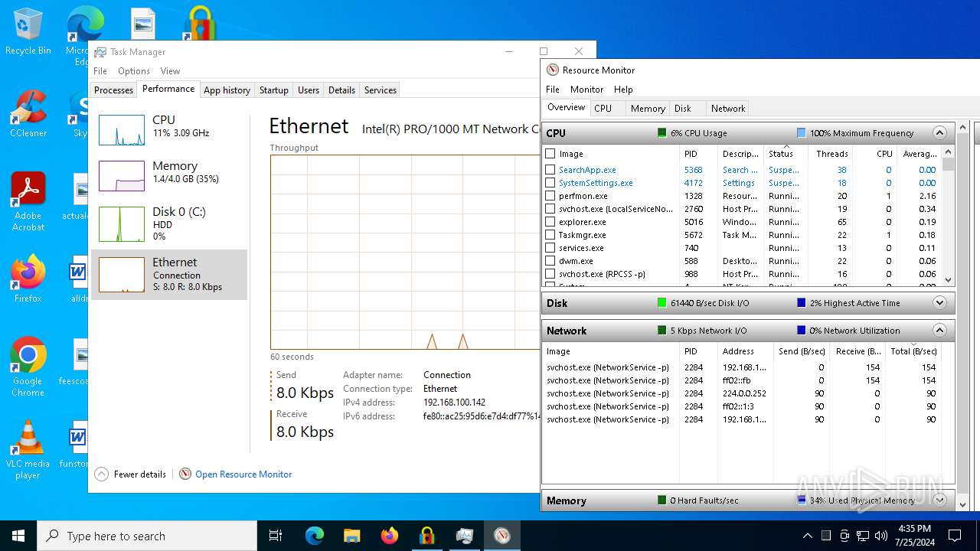Check the svchost.exe (LocalServiceNo...) checkbox
The width and height of the screenshot is (980, 551).
point(550,209)
